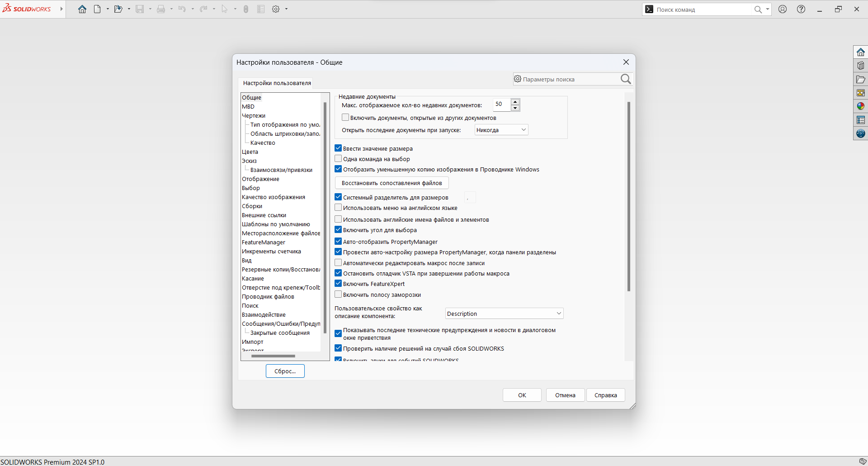
Task: Open Options via the gear icon
Action: point(276,9)
